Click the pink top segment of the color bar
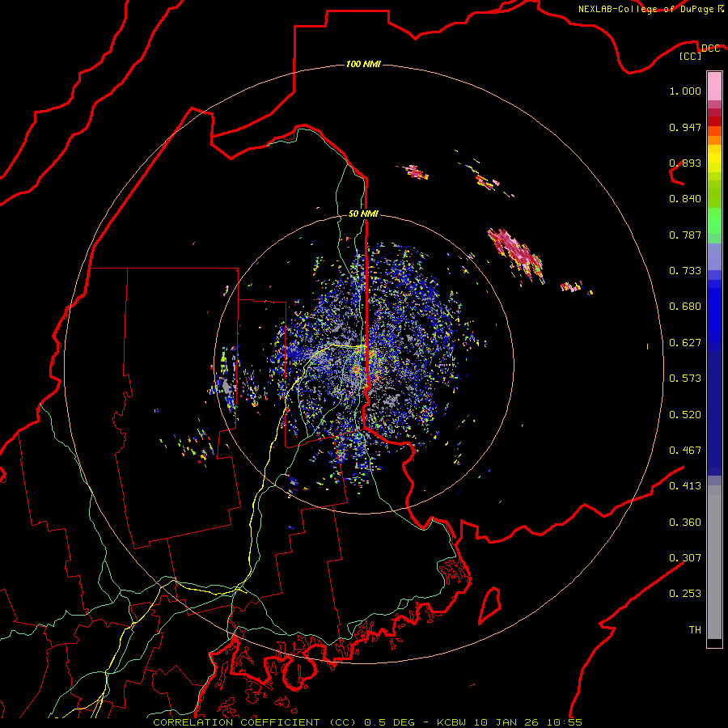Viewport: 728px width, 728px height. (x=714, y=87)
